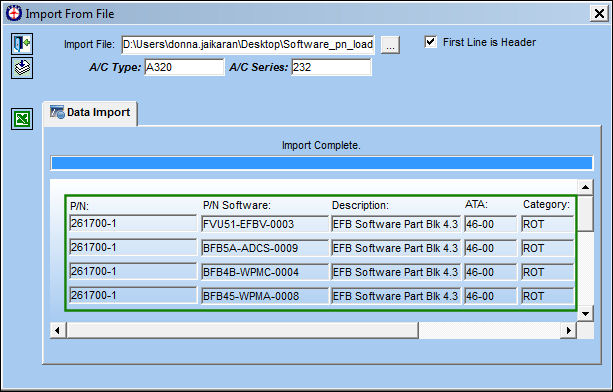Click the app logo in title bar
613x392 pixels.
(x=14, y=13)
